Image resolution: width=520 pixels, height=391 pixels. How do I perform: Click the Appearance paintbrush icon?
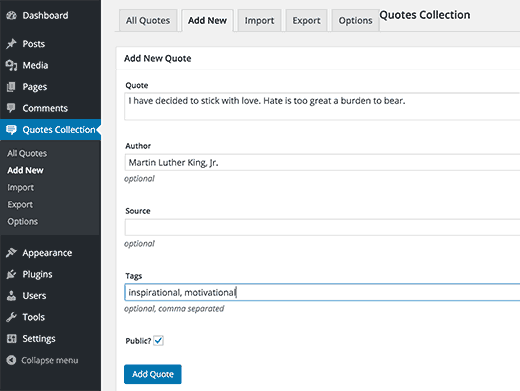pyautogui.click(x=11, y=253)
